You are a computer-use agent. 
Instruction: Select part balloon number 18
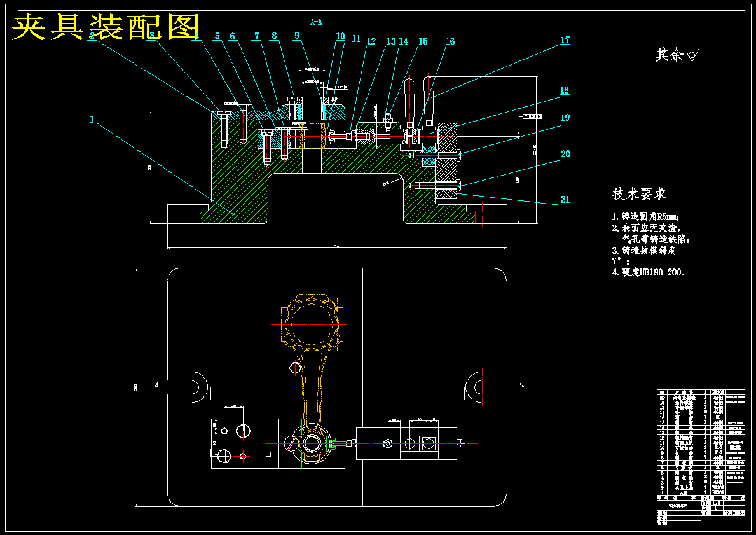pyautogui.click(x=565, y=90)
